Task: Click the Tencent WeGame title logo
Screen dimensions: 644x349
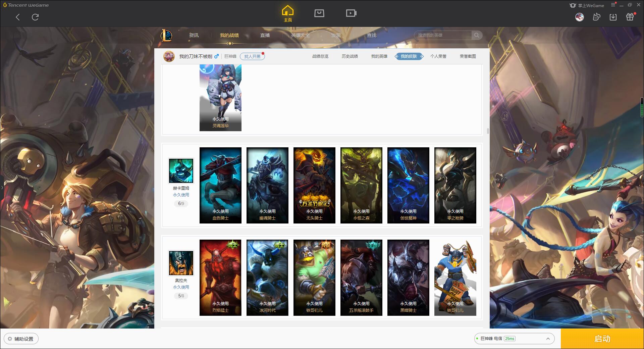Action: pyautogui.click(x=26, y=5)
